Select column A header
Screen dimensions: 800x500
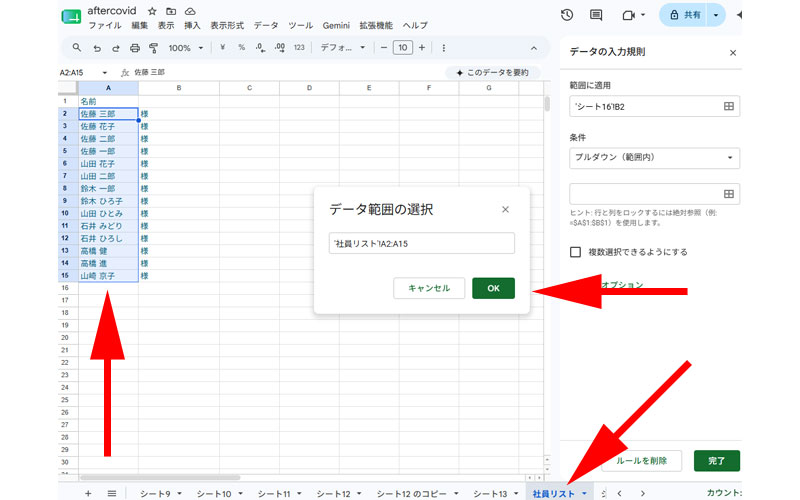(108, 88)
